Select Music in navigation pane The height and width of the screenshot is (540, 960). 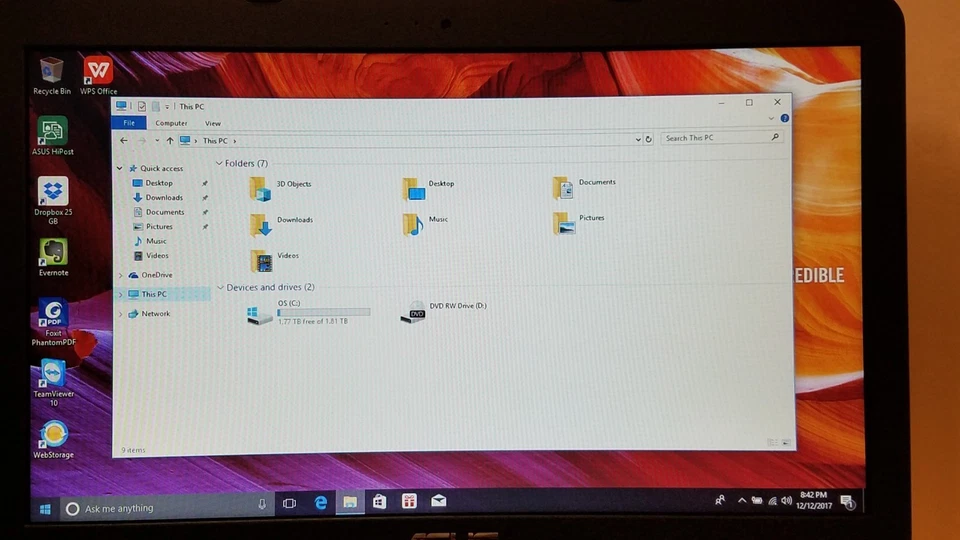point(156,241)
